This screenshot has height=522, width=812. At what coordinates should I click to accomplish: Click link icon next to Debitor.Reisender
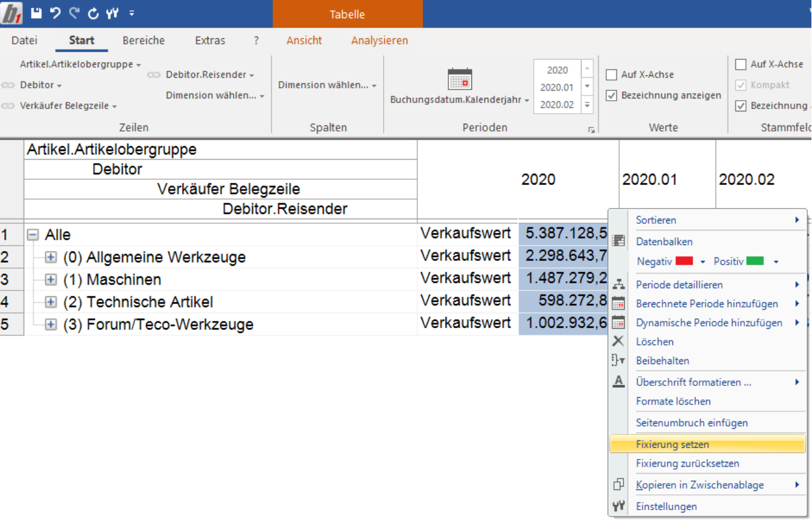point(154,75)
